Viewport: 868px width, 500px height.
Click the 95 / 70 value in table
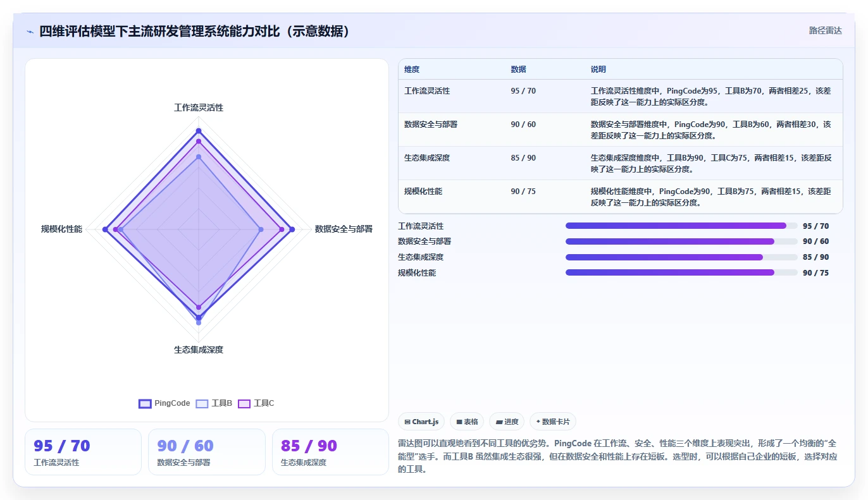[523, 91]
